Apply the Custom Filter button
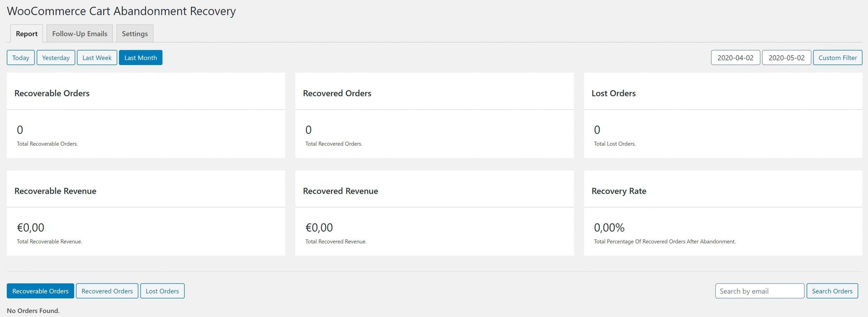This screenshot has height=317, width=868. pos(837,58)
